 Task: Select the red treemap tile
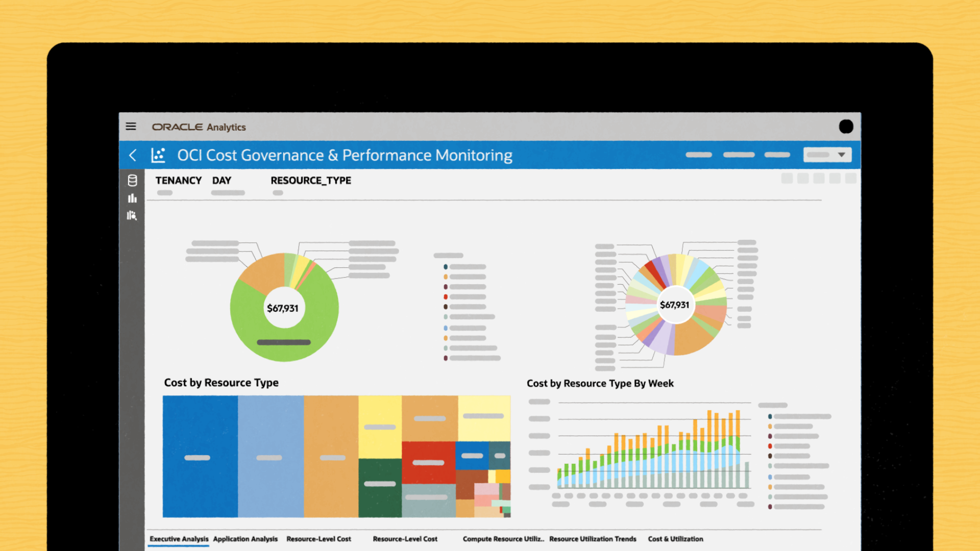pos(428,463)
